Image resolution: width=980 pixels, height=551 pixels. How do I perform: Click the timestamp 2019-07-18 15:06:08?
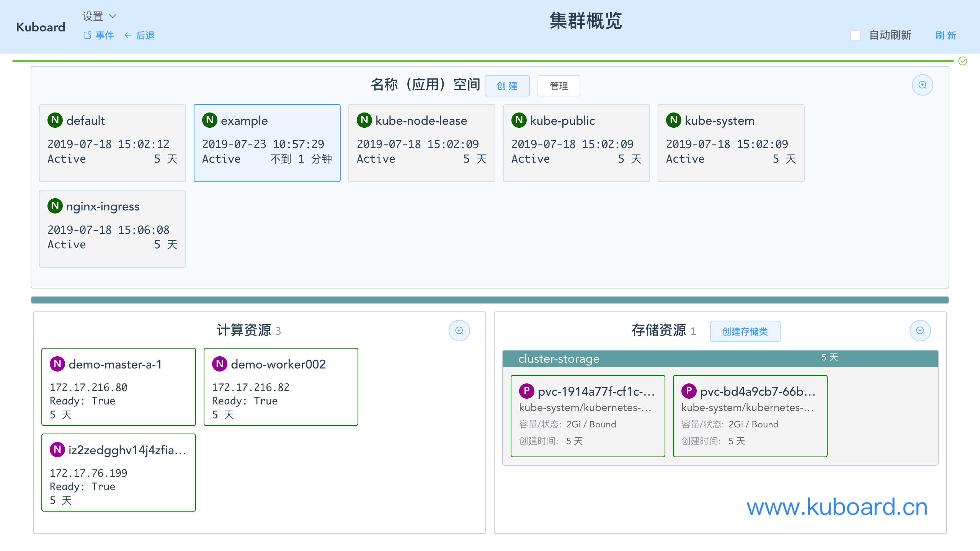click(x=108, y=230)
